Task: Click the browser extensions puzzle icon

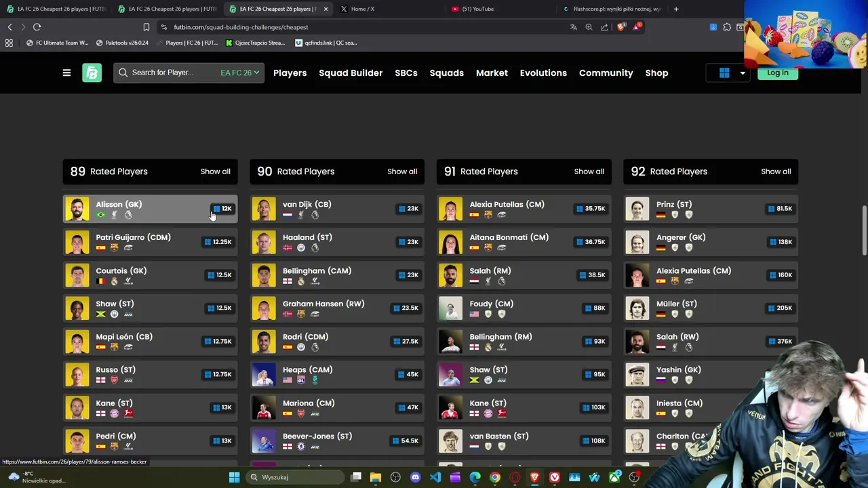Action: [x=727, y=27]
